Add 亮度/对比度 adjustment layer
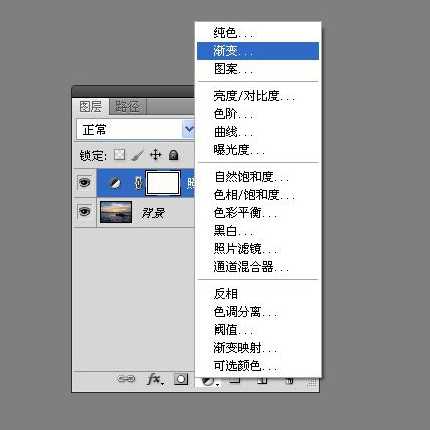The height and width of the screenshot is (430, 430). coord(258,96)
